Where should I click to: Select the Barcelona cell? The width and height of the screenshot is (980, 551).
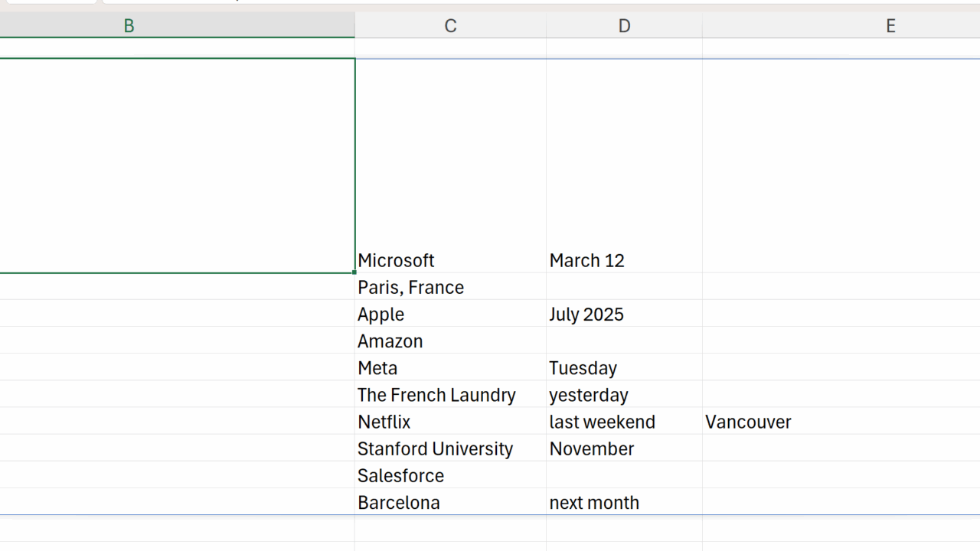tap(450, 502)
